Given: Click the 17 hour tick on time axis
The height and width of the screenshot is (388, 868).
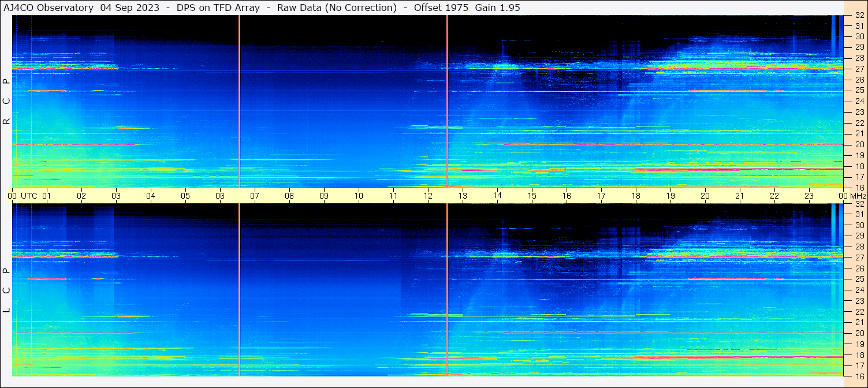Looking at the screenshot, I should 601,196.
